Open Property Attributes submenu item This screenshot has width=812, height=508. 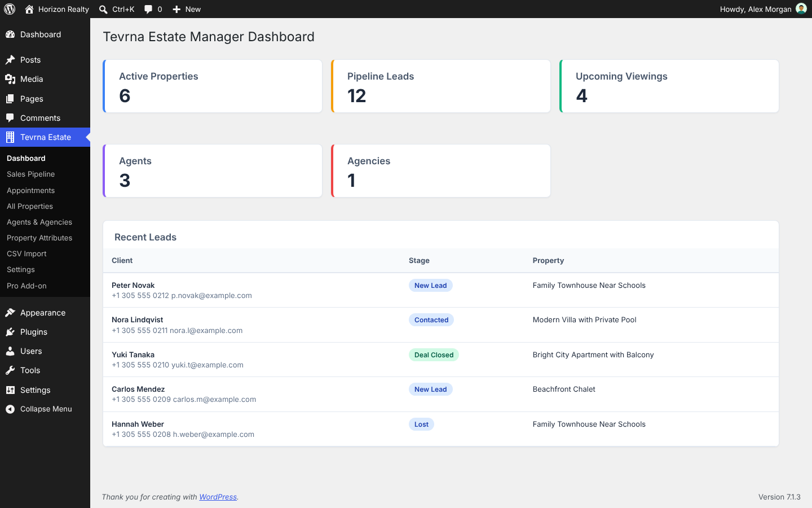(x=39, y=238)
